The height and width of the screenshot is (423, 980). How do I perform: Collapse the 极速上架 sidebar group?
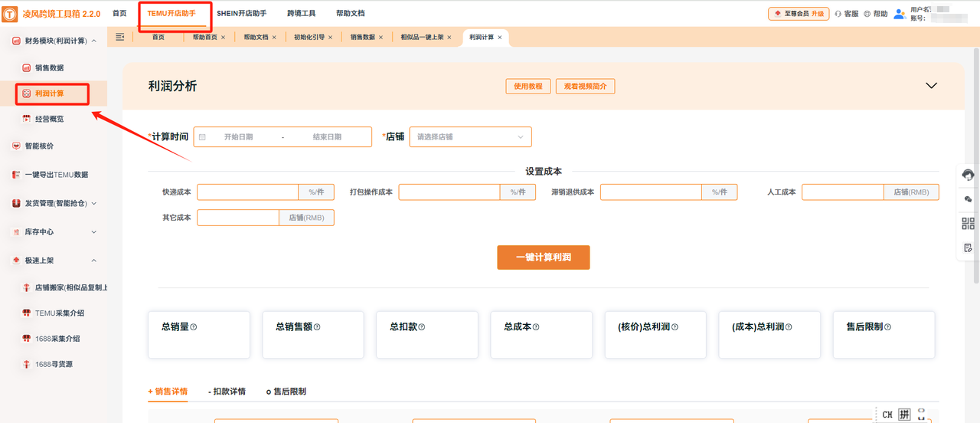[x=93, y=261]
